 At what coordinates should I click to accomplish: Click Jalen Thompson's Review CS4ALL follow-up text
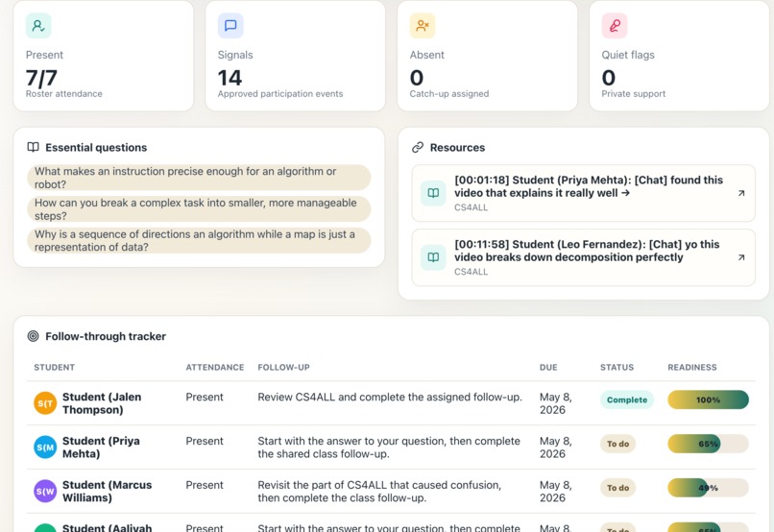[390, 397]
